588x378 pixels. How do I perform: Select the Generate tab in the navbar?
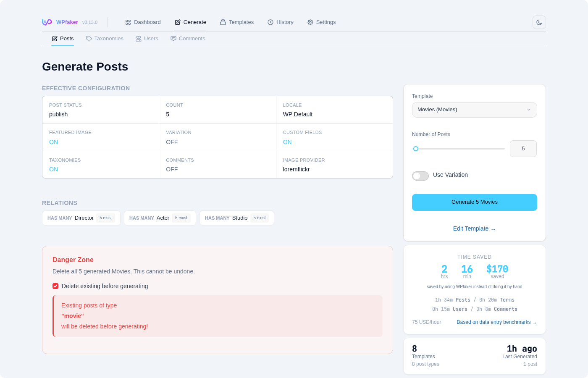pyautogui.click(x=190, y=22)
